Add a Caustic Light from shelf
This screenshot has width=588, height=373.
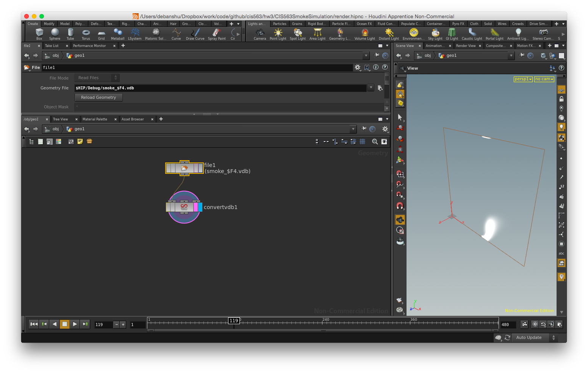coord(472,34)
